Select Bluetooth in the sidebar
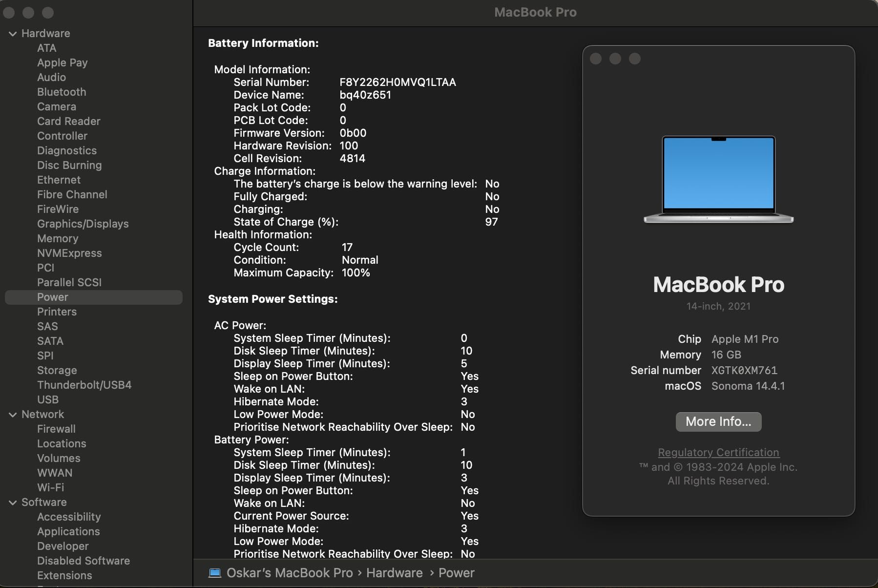 click(x=62, y=92)
